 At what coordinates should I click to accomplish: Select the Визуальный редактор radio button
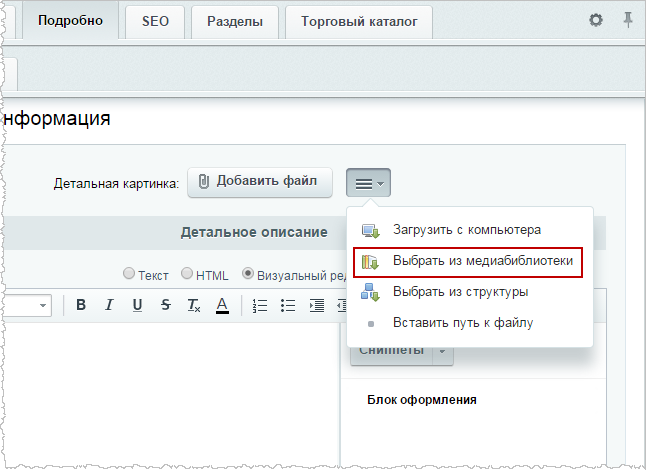[248, 273]
